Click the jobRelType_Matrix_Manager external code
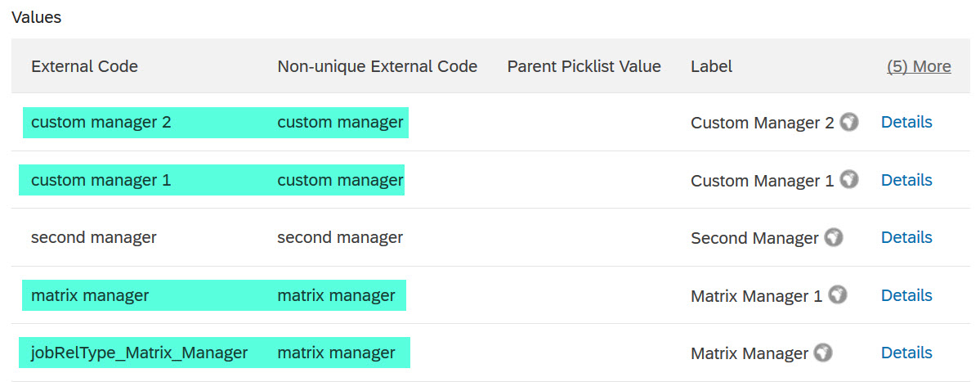 click(x=140, y=353)
